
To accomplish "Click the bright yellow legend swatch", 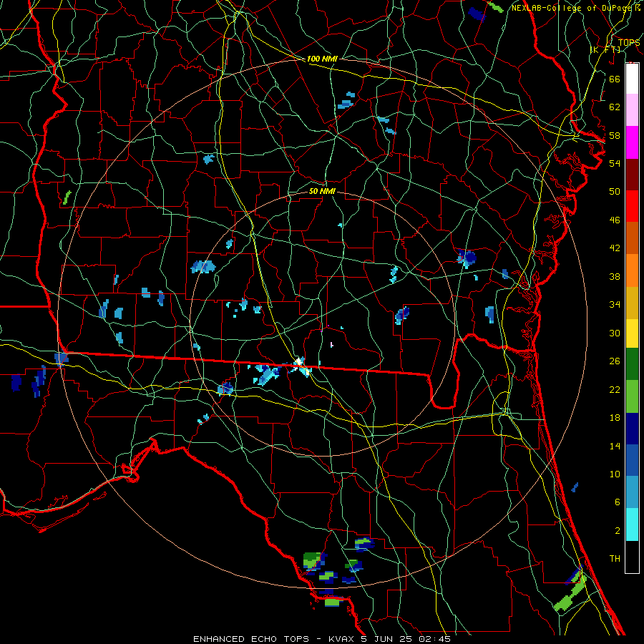I will [x=632, y=333].
